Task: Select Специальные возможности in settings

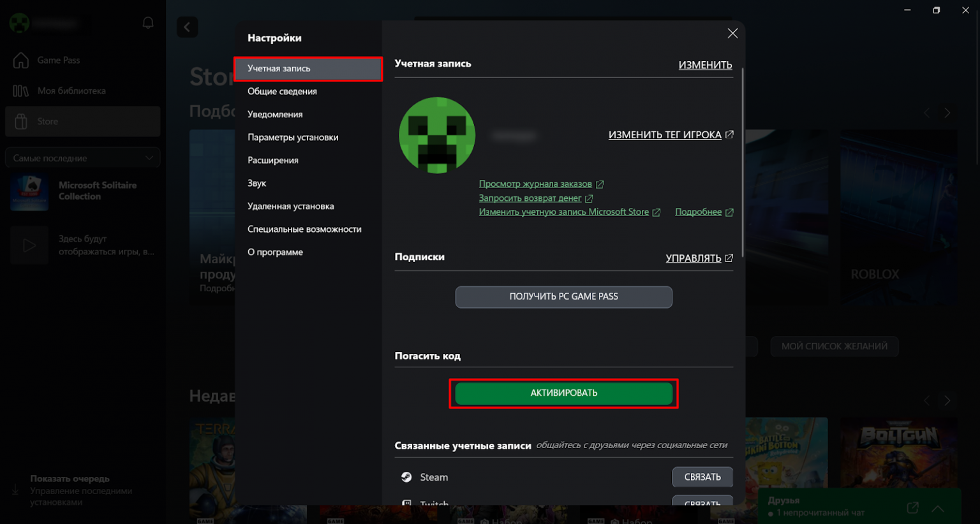Action: point(305,229)
